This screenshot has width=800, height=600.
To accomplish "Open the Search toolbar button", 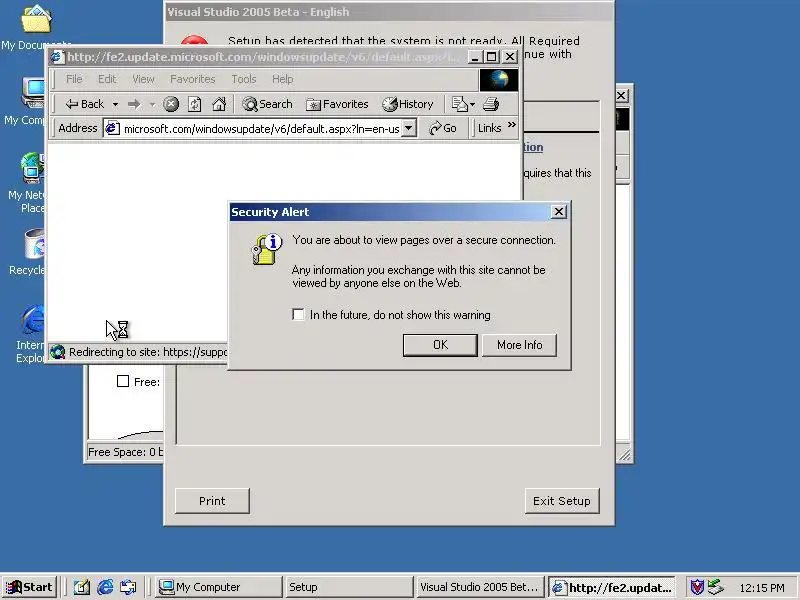I will 267,104.
